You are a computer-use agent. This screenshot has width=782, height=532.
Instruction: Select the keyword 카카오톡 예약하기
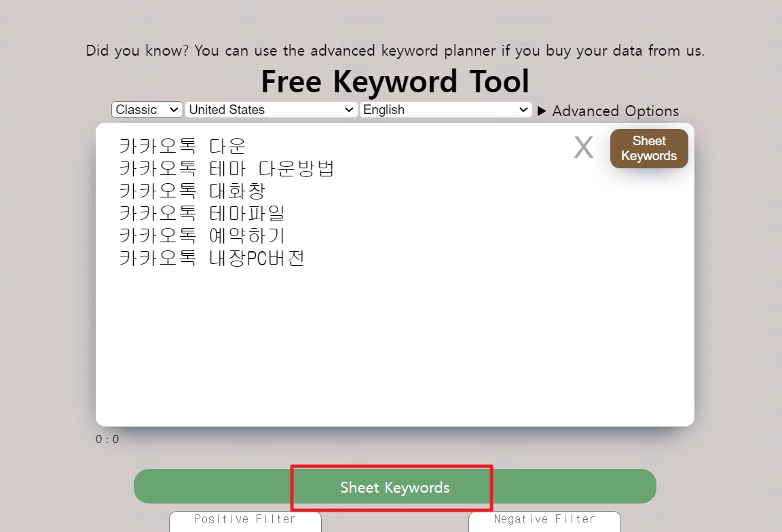coord(202,235)
